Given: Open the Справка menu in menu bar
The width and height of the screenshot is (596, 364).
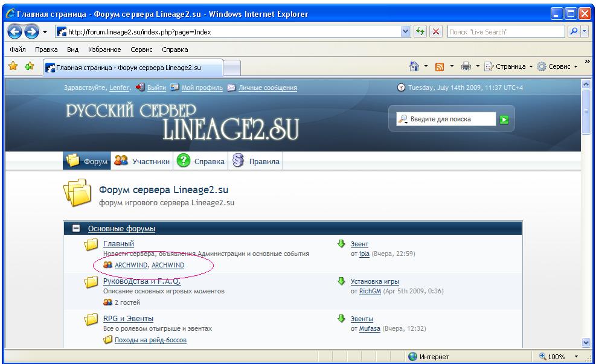Looking at the screenshot, I should click(175, 49).
